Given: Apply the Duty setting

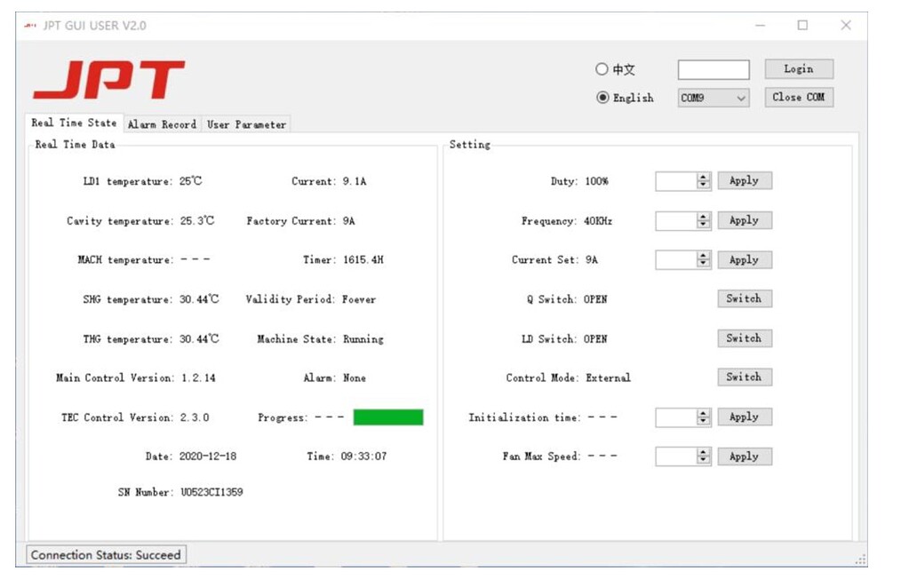Looking at the screenshot, I should [745, 180].
